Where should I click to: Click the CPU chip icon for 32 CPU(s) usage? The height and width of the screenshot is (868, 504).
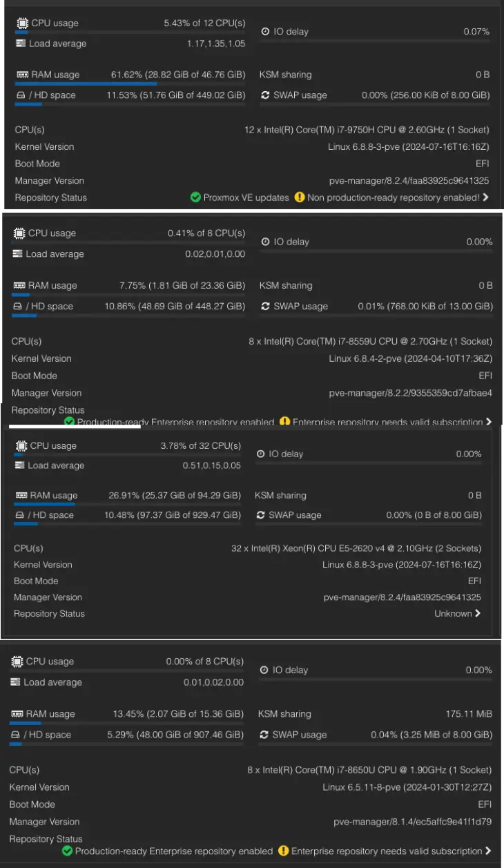coord(21,446)
